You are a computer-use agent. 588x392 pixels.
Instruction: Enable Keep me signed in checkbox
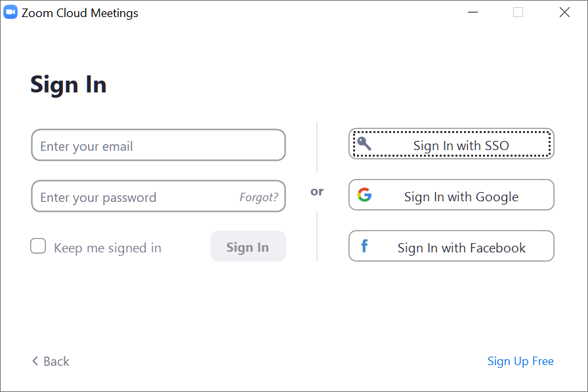pos(38,246)
